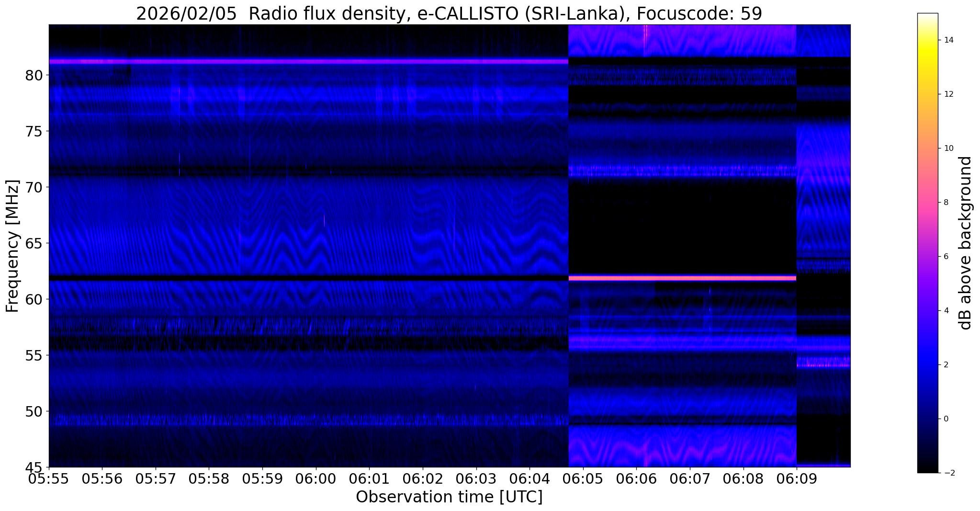Click the 06:02 time tick label
980x511 pixels.
coord(423,479)
